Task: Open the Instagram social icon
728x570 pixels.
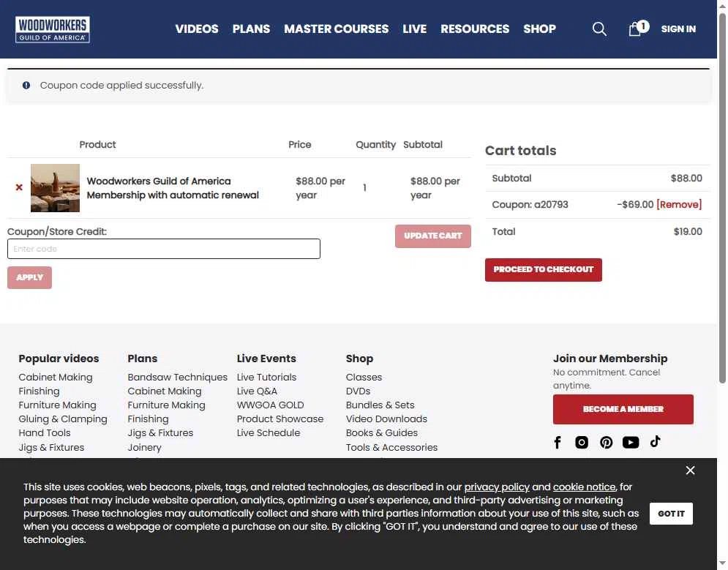Action: (x=582, y=443)
